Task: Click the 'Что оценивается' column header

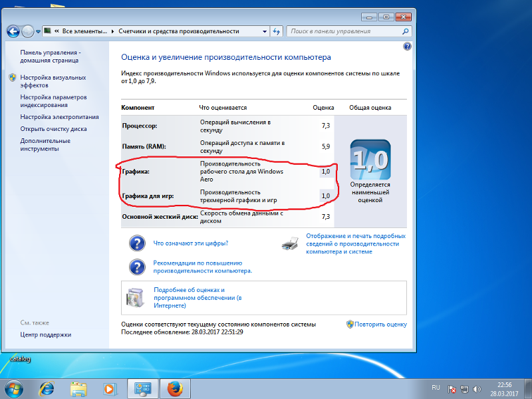Action: 223,108
